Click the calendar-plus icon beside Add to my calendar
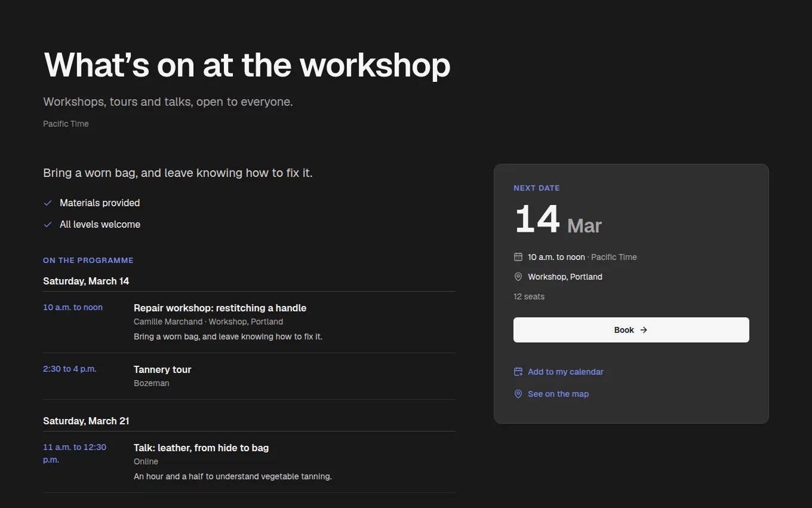The width and height of the screenshot is (812, 508). click(x=518, y=372)
